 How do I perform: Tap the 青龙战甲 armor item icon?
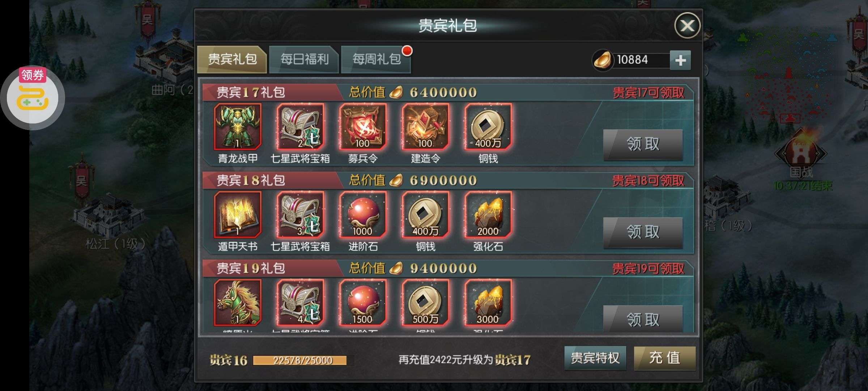[x=238, y=127]
